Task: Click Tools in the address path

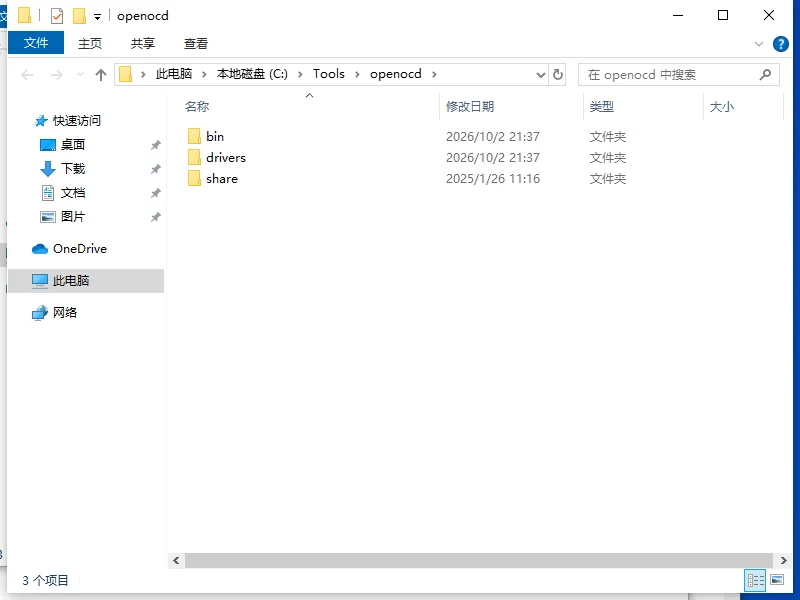Action: (329, 74)
